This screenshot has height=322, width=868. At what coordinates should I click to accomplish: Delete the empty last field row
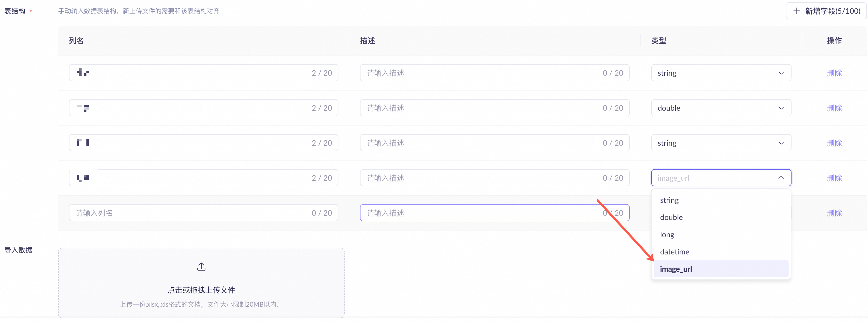pyautogui.click(x=834, y=213)
